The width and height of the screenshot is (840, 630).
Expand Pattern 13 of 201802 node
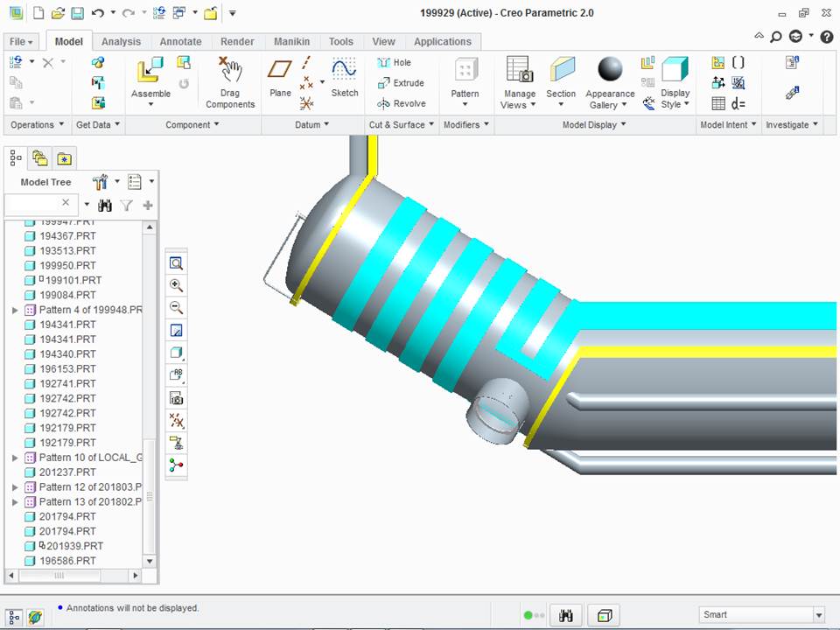[x=15, y=502]
